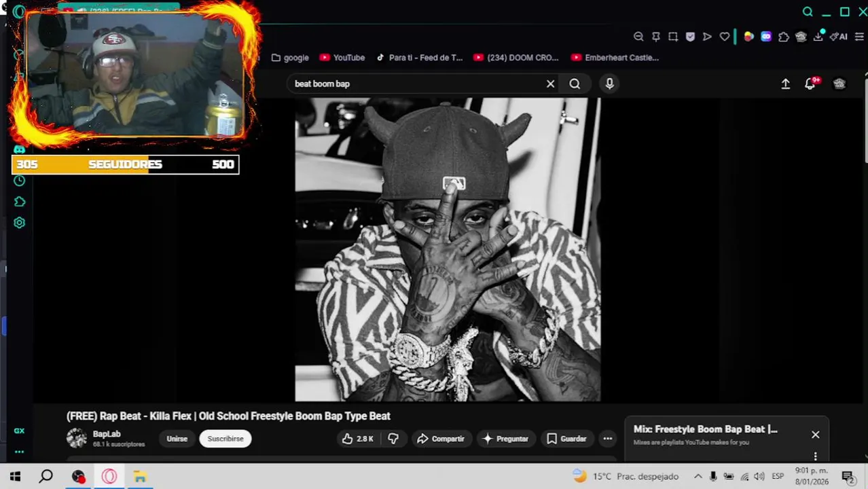Open the google bookmarks folder
The height and width of the screenshot is (489, 868).
click(290, 58)
